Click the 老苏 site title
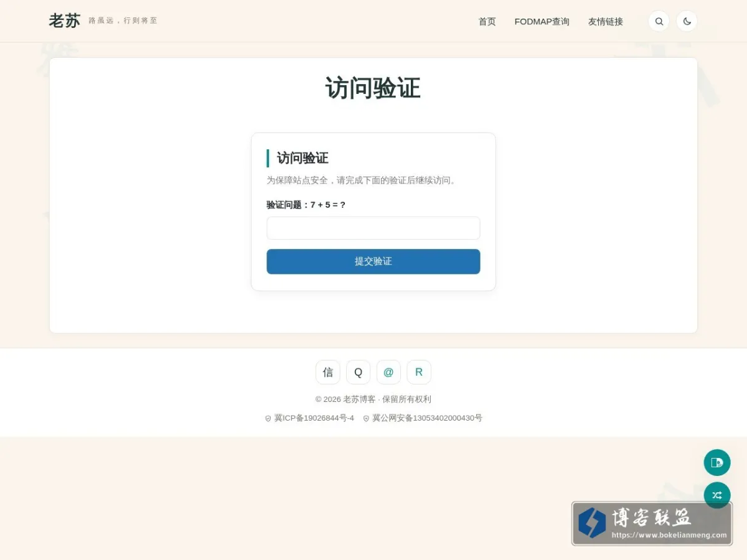 [x=65, y=21]
